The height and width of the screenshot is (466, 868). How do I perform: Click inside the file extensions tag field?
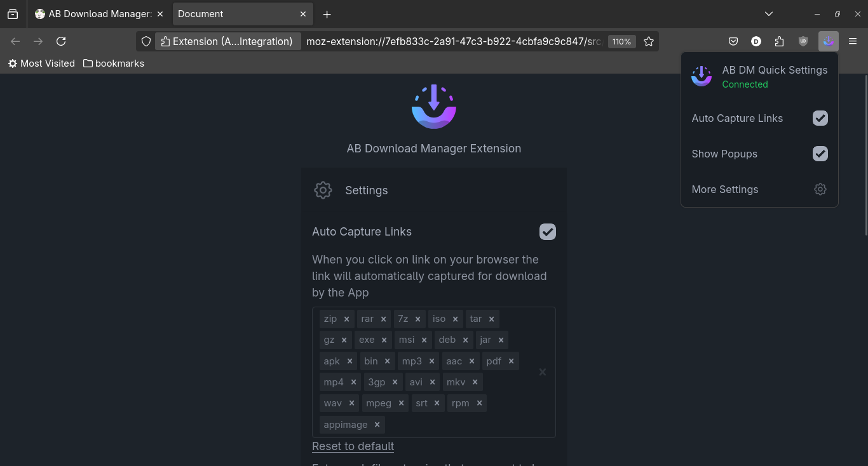(434, 373)
